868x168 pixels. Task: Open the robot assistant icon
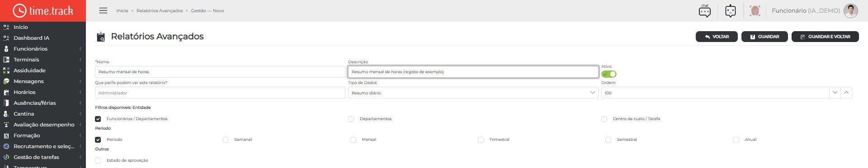(x=730, y=11)
